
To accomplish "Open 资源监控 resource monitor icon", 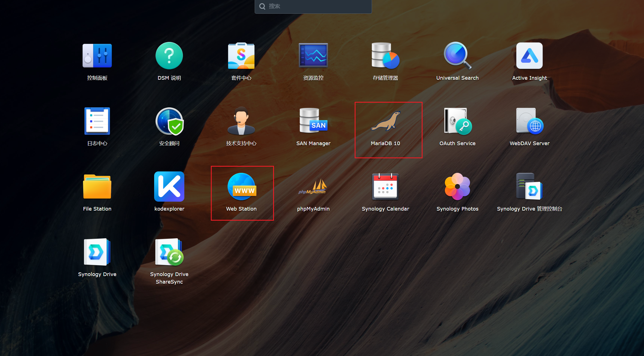I will pyautogui.click(x=313, y=55).
